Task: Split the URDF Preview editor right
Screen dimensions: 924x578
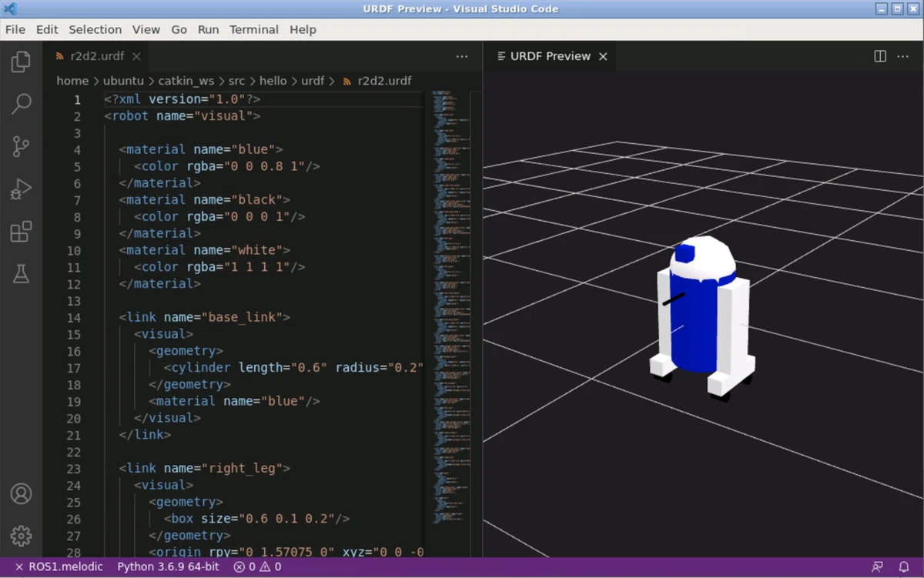Action: pyautogui.click(x=880, y=56)
